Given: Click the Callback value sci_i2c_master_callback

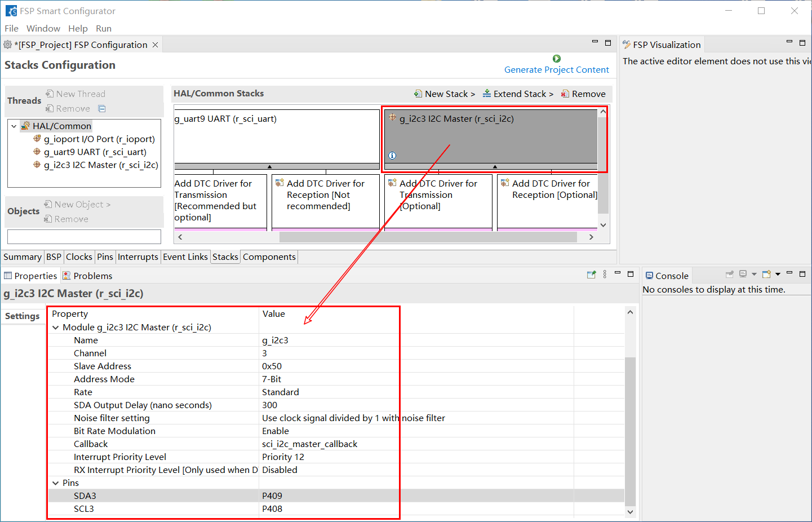Looking at the screenshot, I should click(309, 444).
